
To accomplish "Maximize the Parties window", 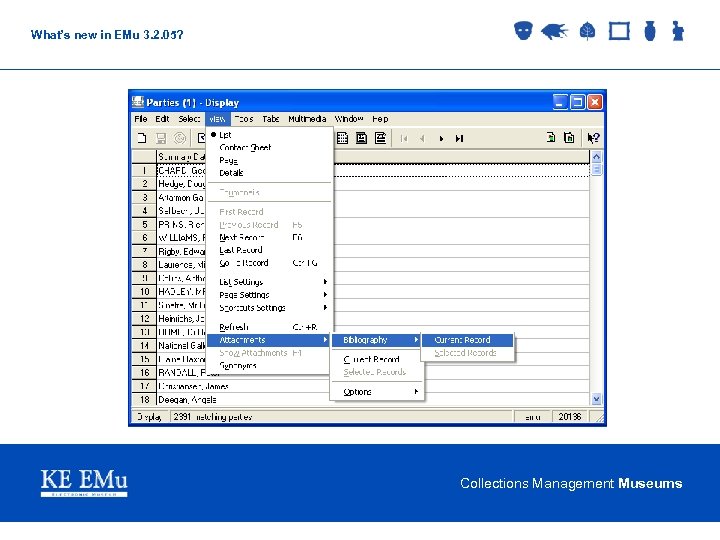I will [x=577, y=102].
